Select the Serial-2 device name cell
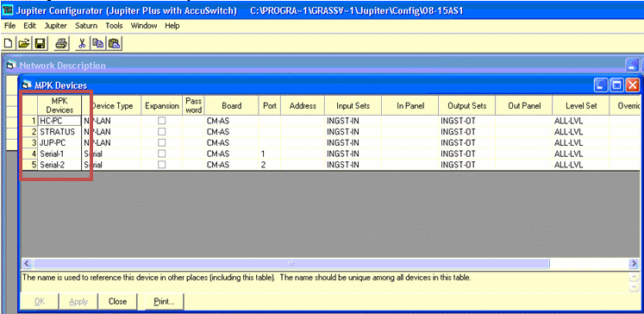Screen dimensions: 644x314 (60, 165)
